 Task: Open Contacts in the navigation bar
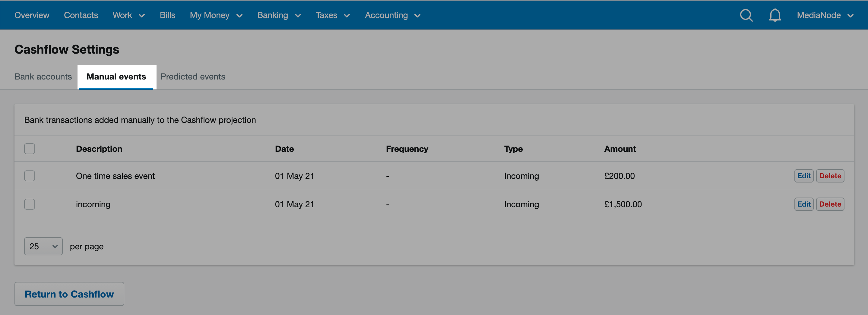81,15
